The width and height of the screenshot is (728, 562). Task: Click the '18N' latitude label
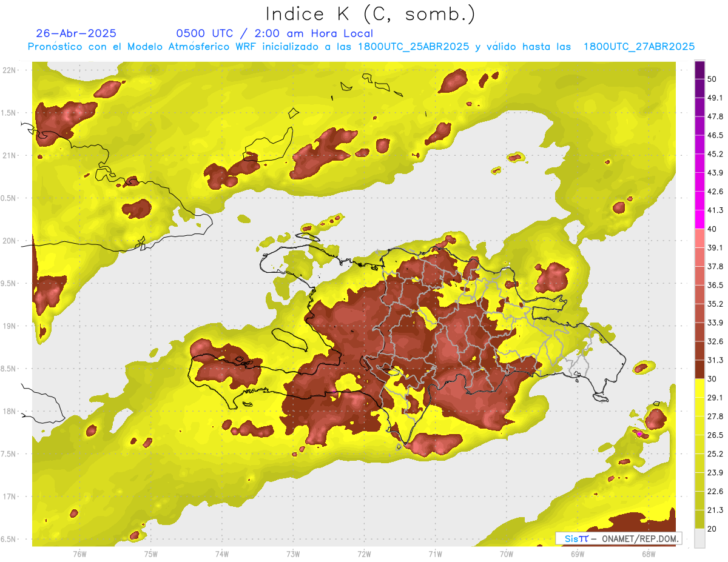10,412
